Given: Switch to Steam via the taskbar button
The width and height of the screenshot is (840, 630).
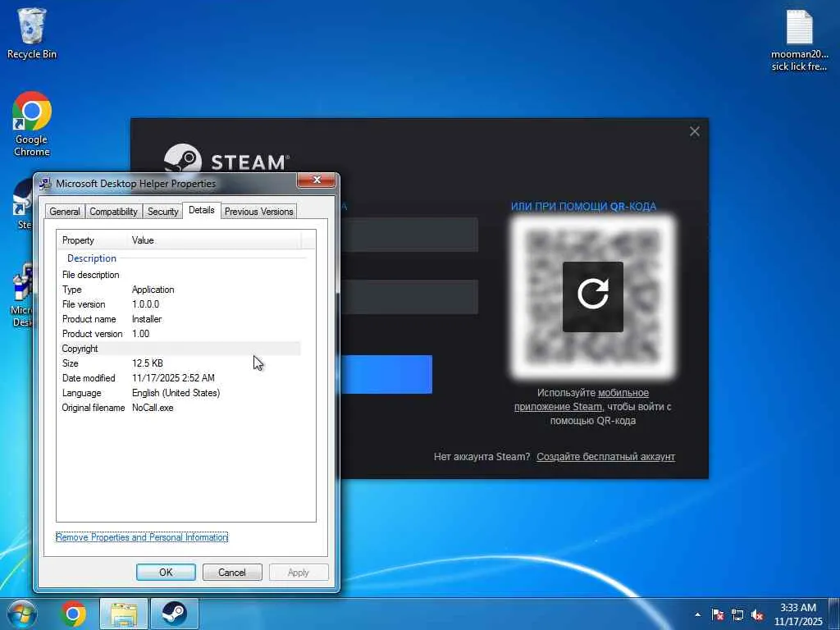Looking at the screenshot, I should tap(174, 614).
